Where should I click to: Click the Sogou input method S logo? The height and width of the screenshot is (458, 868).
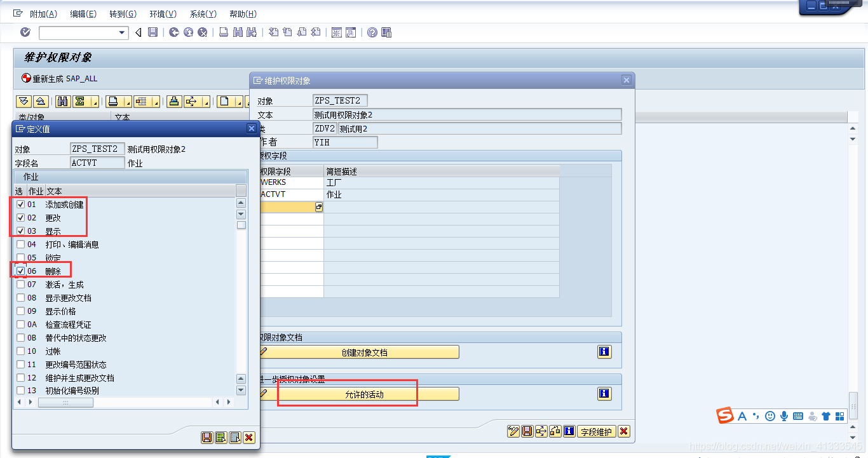coord(725,416)
